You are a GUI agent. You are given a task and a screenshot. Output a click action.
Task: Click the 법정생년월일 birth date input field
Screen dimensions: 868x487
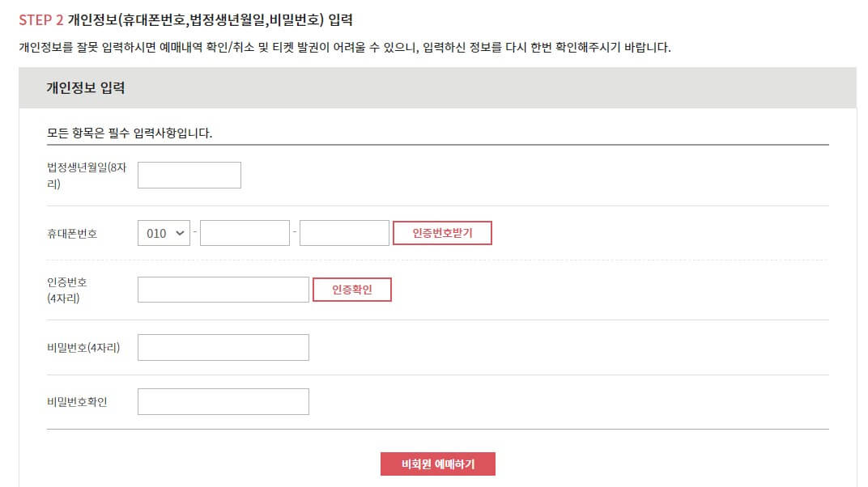click(x=189, y=175)
